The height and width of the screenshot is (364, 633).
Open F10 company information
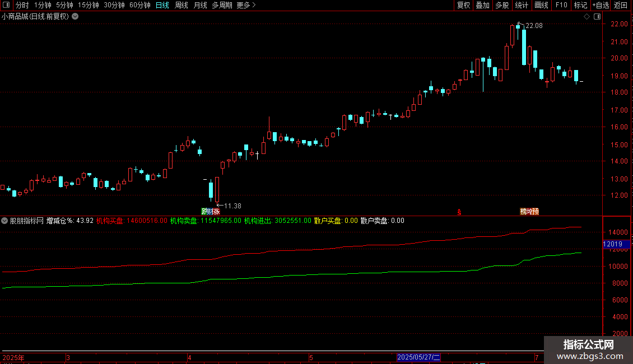pos(561,5)
